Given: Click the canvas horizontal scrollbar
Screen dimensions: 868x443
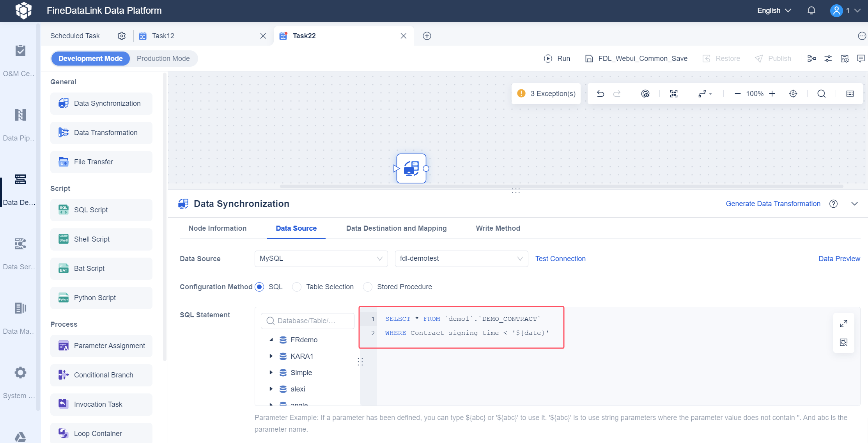Looking at the screenshot, I should [x=562, y=186].
